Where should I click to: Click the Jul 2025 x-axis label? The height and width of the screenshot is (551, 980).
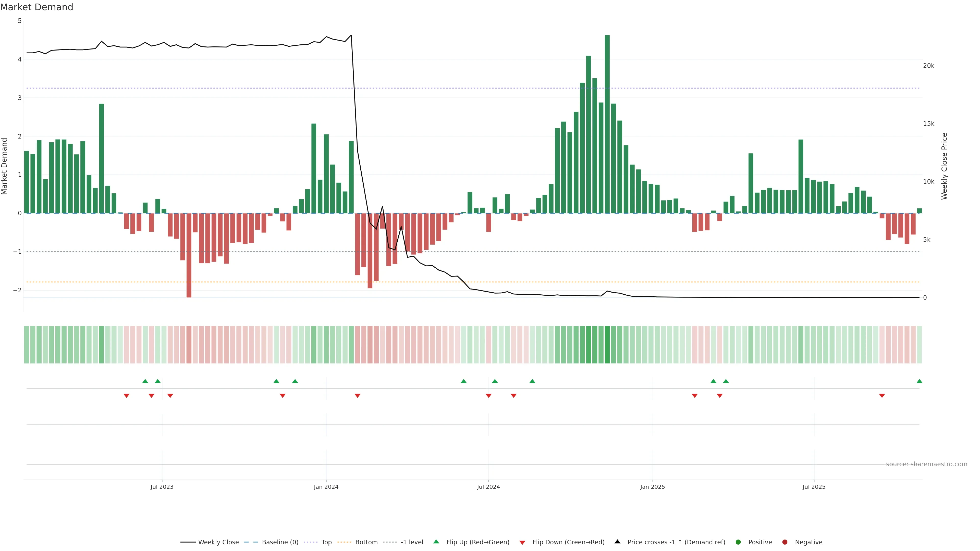[x=814, y=487]
